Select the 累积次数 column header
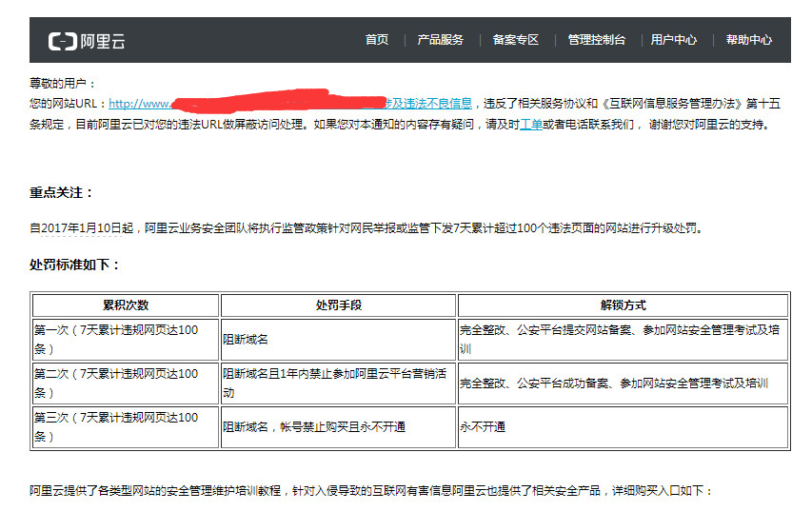Image resolution: width=812 pixels, height=531 pixels. 126,305
